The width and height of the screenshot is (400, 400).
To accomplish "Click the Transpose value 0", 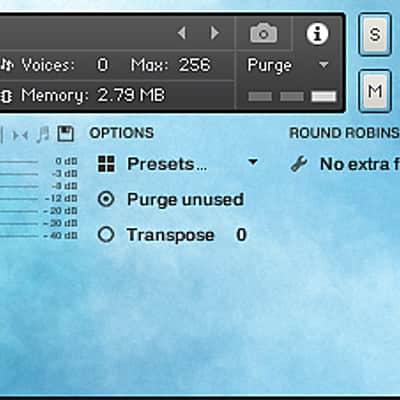I will 241,235.
